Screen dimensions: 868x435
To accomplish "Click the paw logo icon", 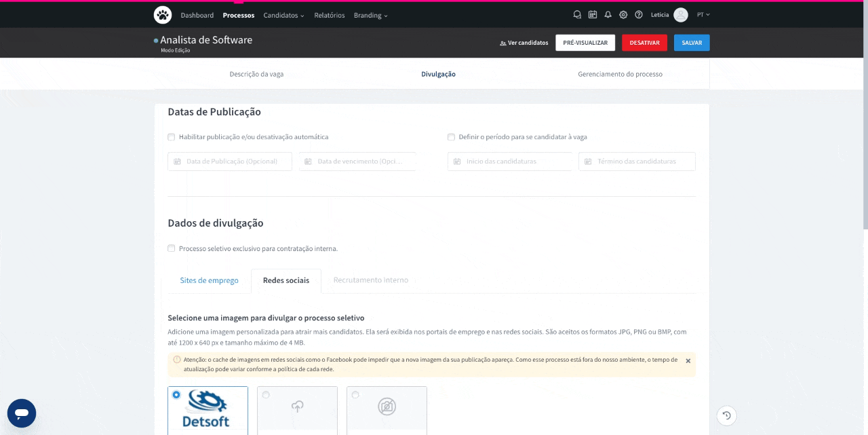I will click(162, 14).
